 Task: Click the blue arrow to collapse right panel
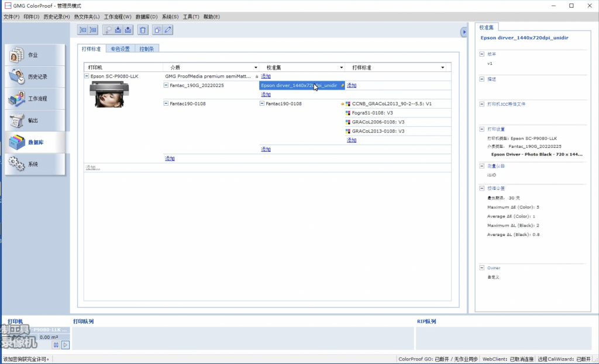(x=464, y=32)
